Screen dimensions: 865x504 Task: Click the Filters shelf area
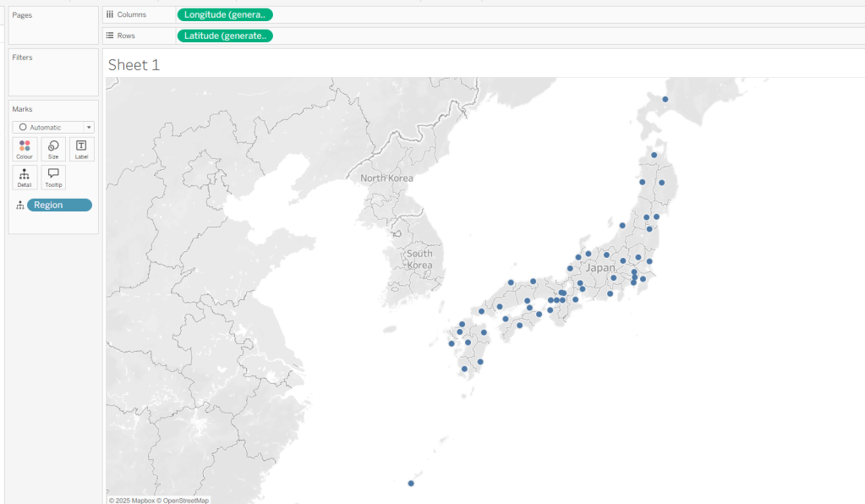click(53, 76)
